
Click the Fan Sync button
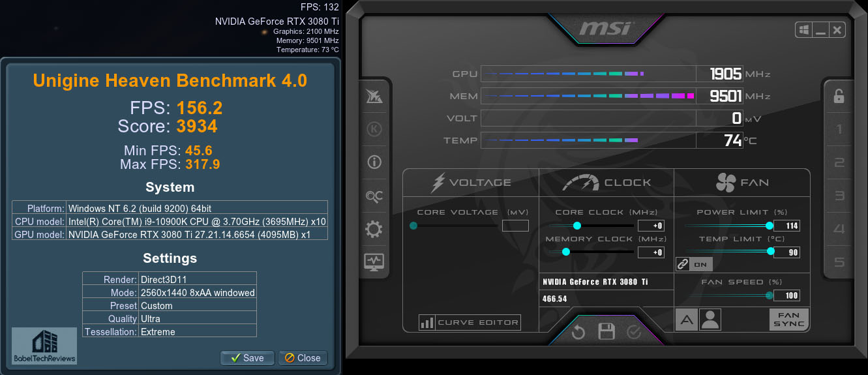pyautogui.click(x=789, y=320)
